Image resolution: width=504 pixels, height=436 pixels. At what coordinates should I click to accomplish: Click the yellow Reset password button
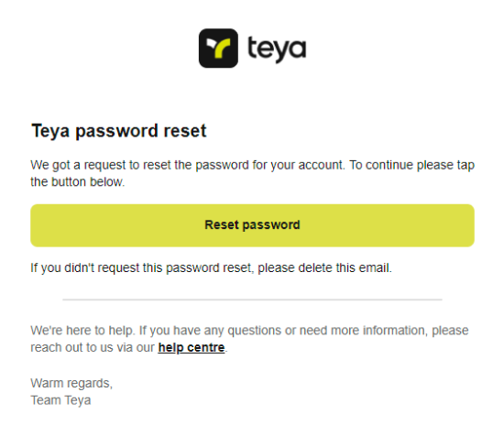pyautogui.click(x=252, y=225)
